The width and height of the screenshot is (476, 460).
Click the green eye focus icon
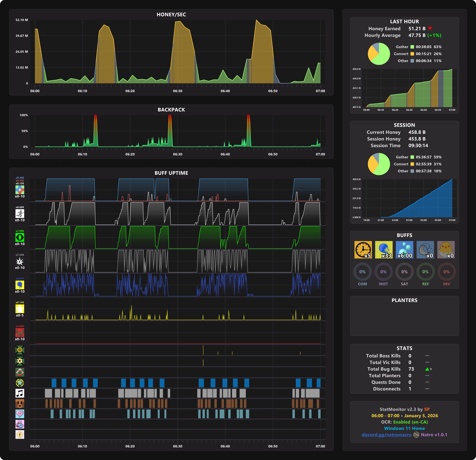20,237
